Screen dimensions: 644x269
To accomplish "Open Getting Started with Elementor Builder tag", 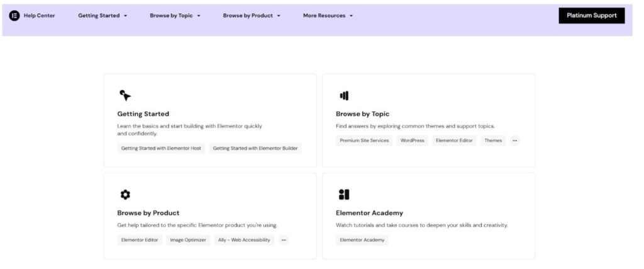I will (255, 148).
